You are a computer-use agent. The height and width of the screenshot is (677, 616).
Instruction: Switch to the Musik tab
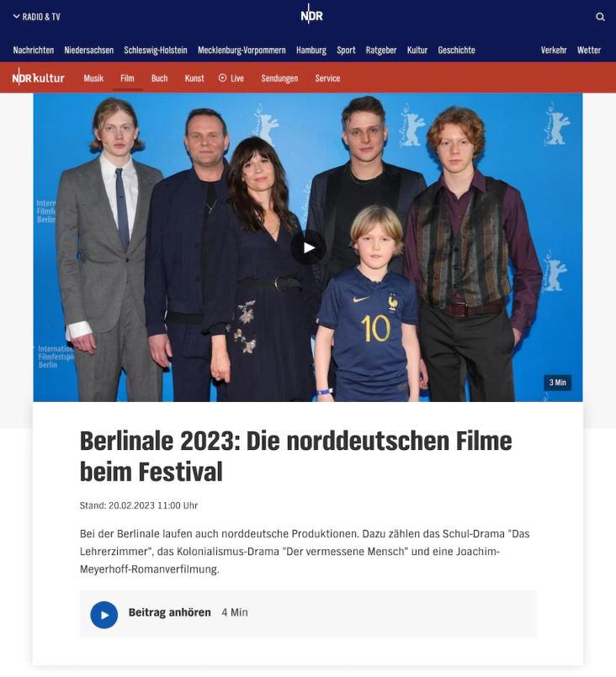(93, 78)
